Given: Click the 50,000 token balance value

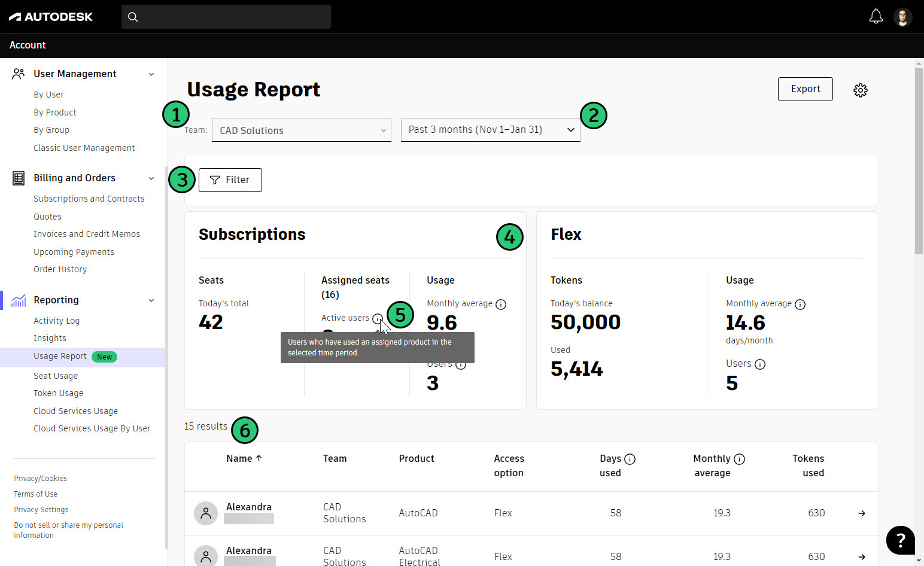Looking at the screenshot, I should (586, 322).
